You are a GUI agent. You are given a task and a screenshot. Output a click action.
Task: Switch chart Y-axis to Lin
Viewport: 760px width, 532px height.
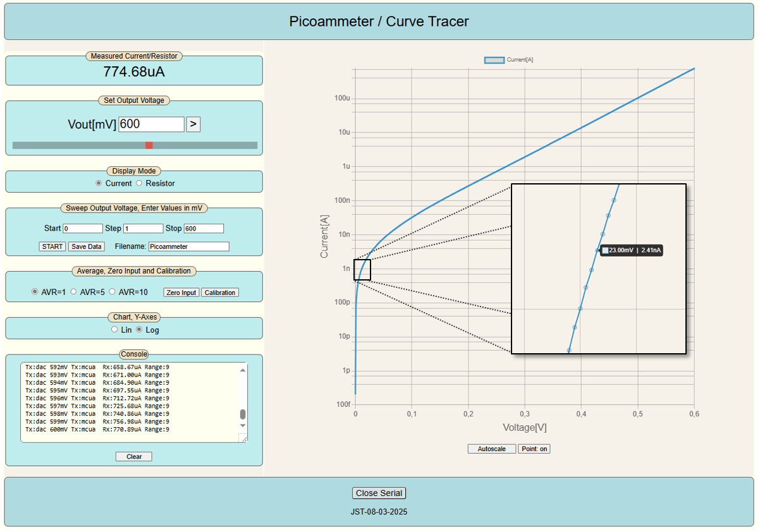[114, 330]
